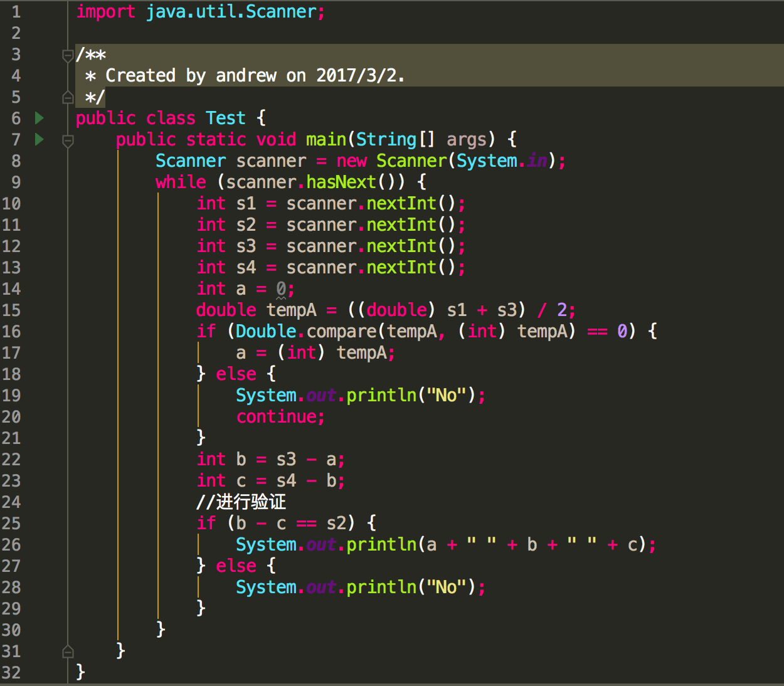The width and height of the screenshot is (784, 686).
Task: Click the method name "main"
Action: (326, 139)
